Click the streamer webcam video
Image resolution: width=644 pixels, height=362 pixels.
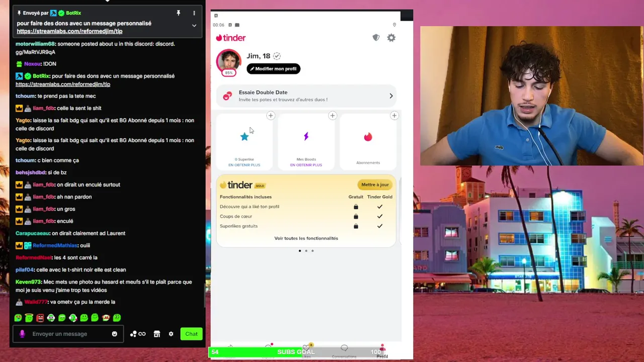(532, 96)
